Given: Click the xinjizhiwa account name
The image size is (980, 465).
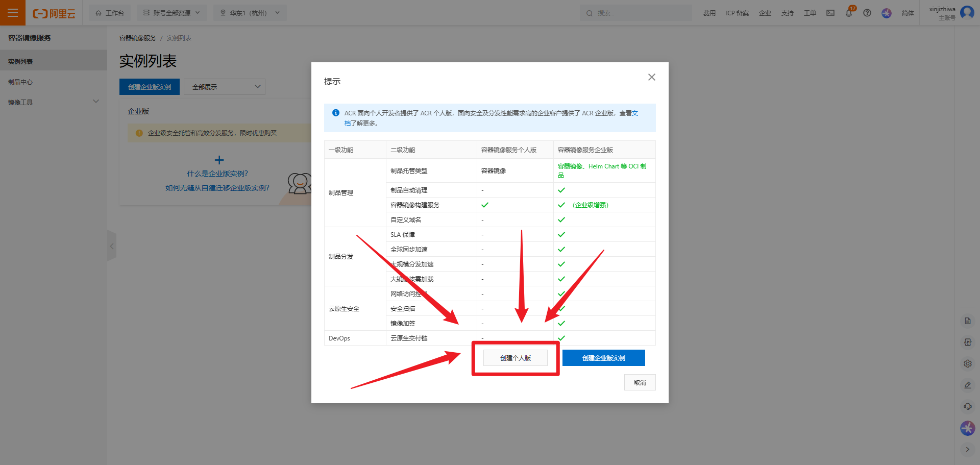Looking at the screenshot, I should click(942, 9).
